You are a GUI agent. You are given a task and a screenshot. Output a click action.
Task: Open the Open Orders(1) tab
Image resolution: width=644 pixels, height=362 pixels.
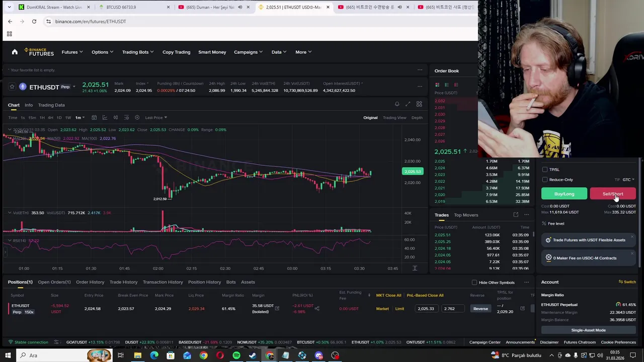click(54, 282)
